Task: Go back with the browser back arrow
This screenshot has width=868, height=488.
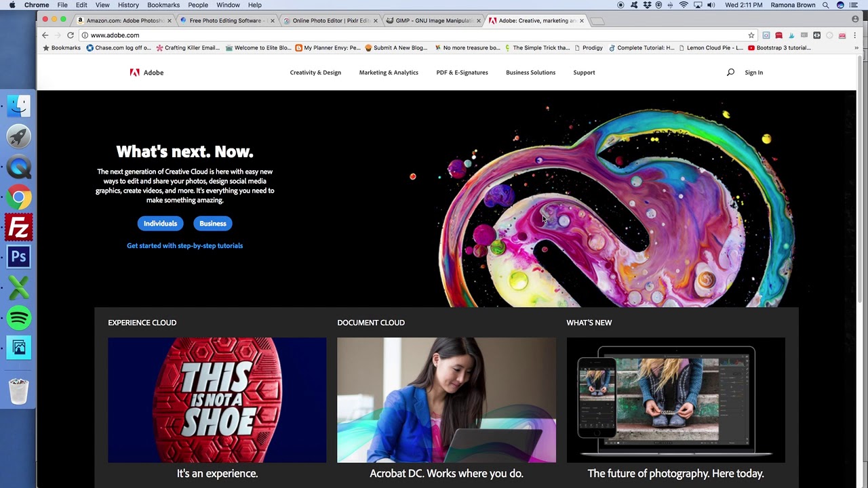Action: coord(45,35)
